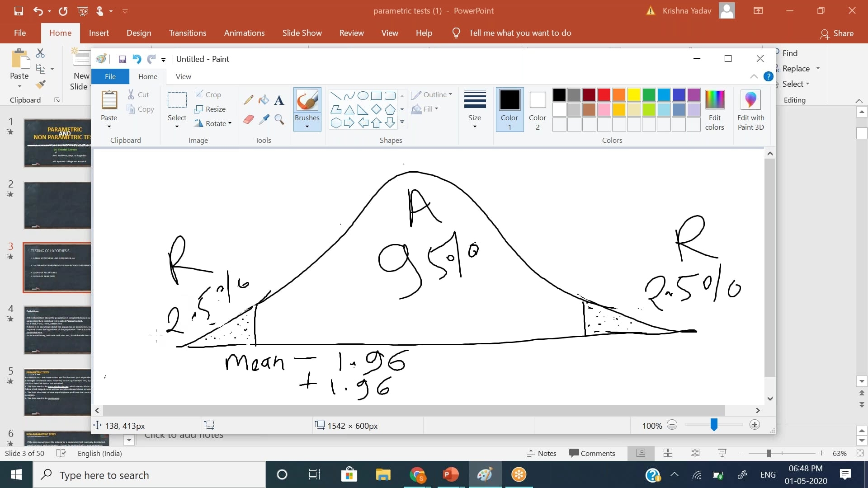The height and width of the screenshot is (488, 868).
Task: Expand the Rotate dropdown menu
Action: tap(230, 123)
